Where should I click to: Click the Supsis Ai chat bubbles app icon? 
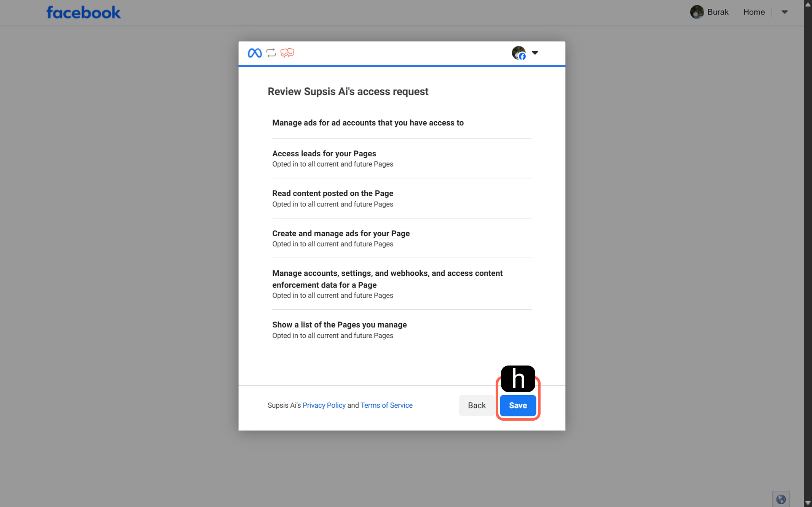click(x=287, y=53)
